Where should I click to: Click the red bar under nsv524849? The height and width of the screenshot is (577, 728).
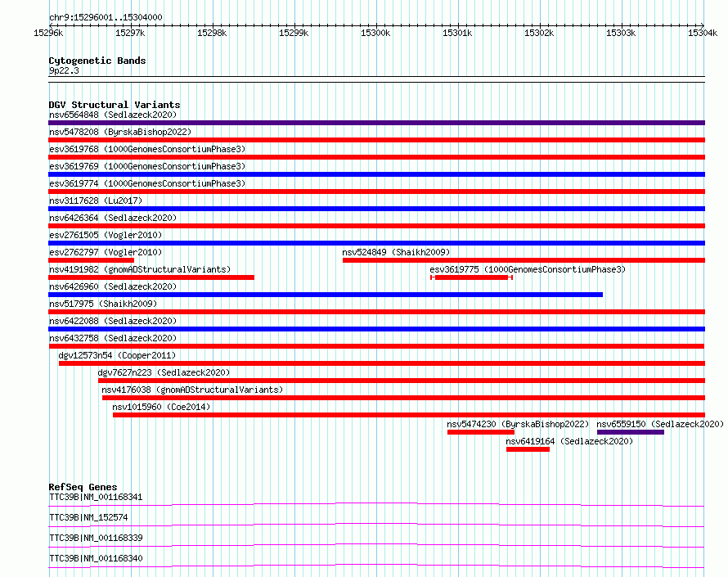(x=524, y=260)
